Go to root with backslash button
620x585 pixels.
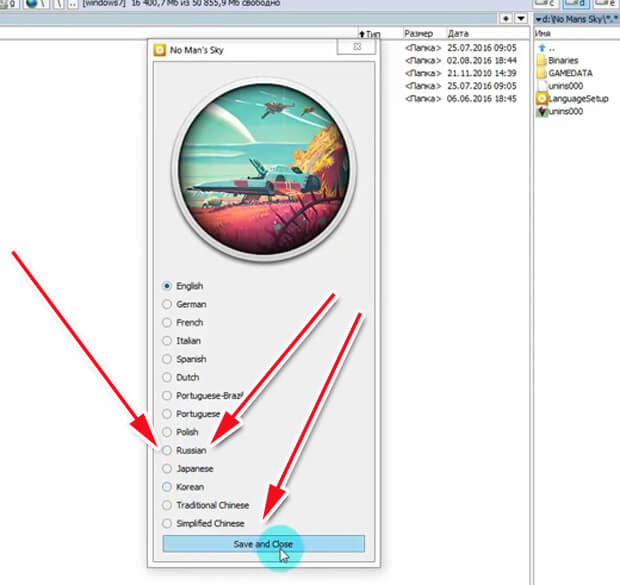pos(59,3)
